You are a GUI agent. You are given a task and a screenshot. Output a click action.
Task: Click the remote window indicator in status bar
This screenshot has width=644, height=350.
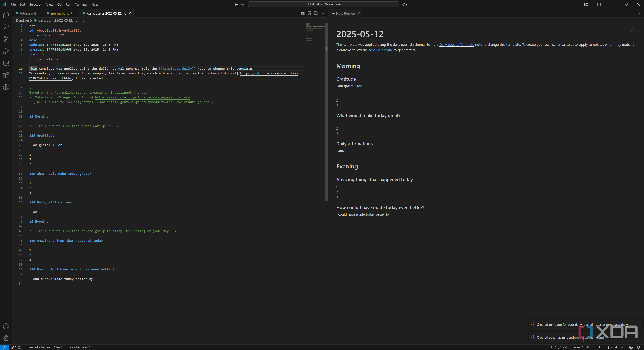coord(4,347)
